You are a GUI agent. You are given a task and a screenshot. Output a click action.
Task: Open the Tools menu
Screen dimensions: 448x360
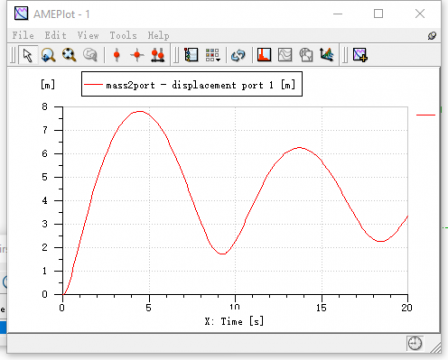coord(123,35)
